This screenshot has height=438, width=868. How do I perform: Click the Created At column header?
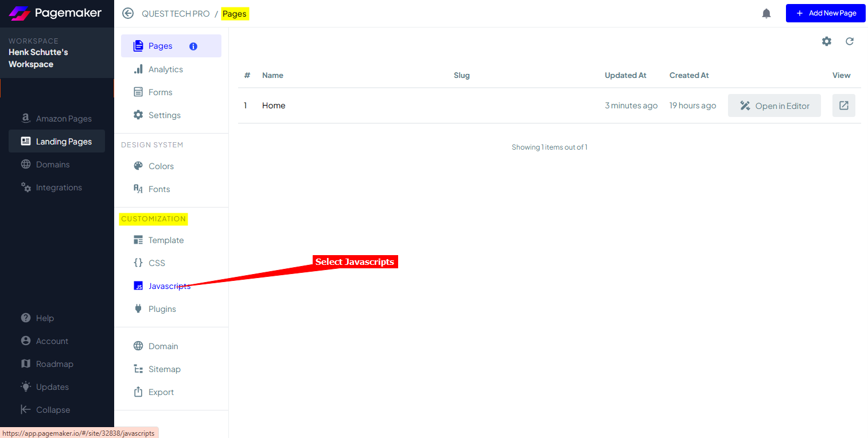pos(689,75)
